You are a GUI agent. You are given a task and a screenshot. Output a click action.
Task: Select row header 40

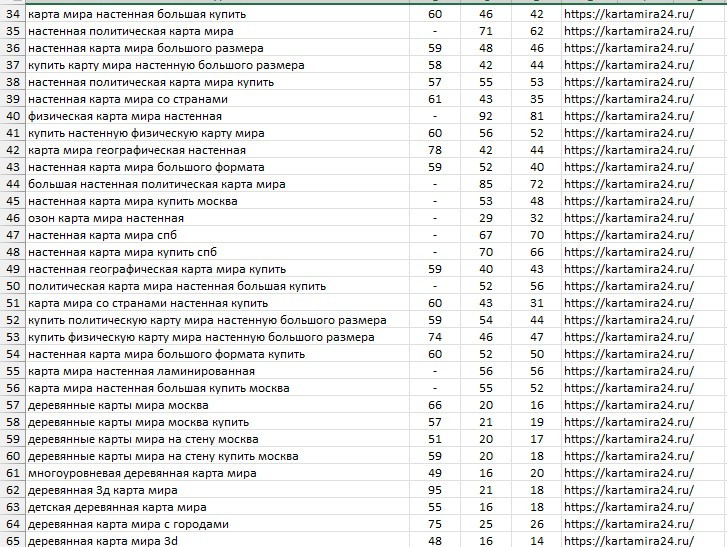tap(13, 116)
